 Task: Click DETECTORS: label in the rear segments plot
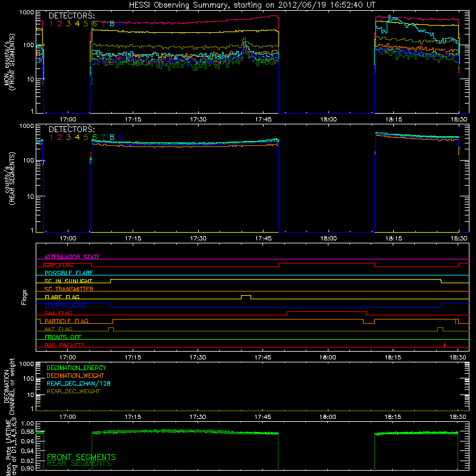click(x=71, y=130)
